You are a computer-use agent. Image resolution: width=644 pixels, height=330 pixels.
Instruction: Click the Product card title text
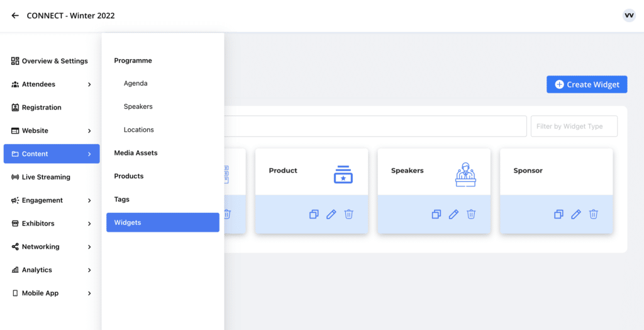tap(283, 170)
